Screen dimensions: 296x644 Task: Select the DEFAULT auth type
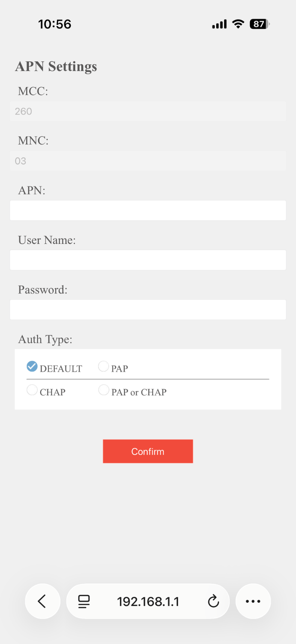pos(32,366)
